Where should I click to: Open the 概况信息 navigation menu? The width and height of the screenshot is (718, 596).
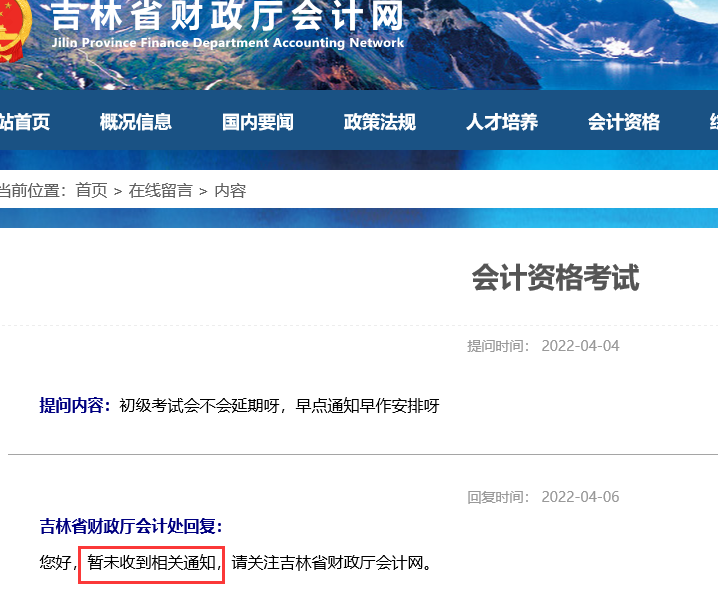point(136,122)
